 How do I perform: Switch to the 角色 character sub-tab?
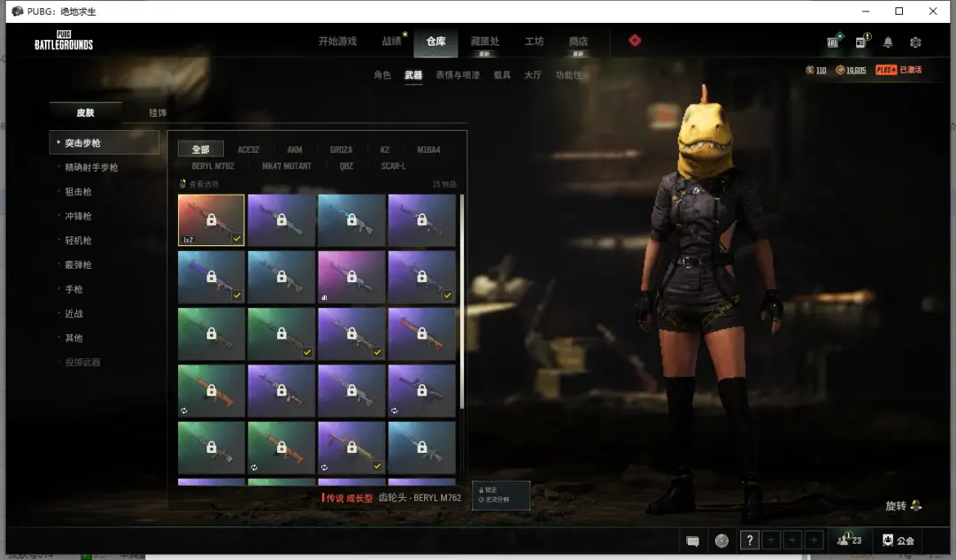pyautogui.click(x=382, y=75)
